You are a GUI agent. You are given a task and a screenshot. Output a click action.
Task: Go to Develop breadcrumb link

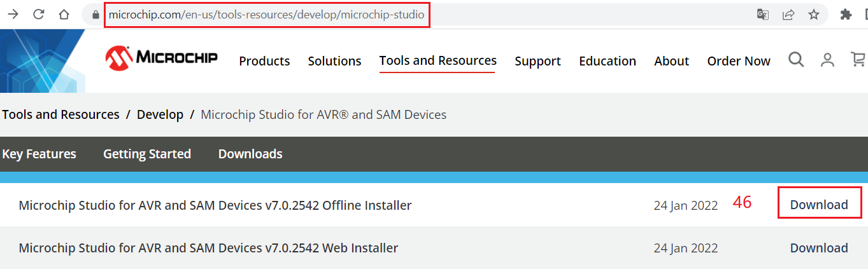(x=160, y=114)
